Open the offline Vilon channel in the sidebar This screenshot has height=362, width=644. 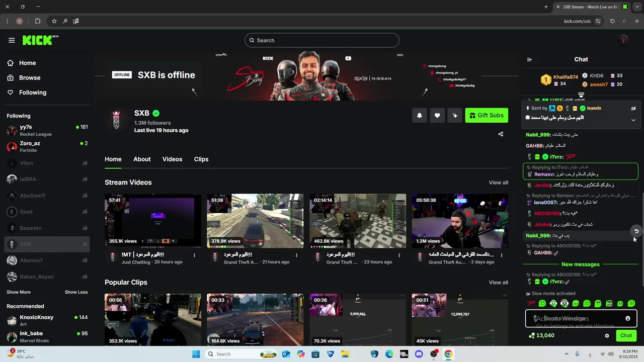pos(47,163)
